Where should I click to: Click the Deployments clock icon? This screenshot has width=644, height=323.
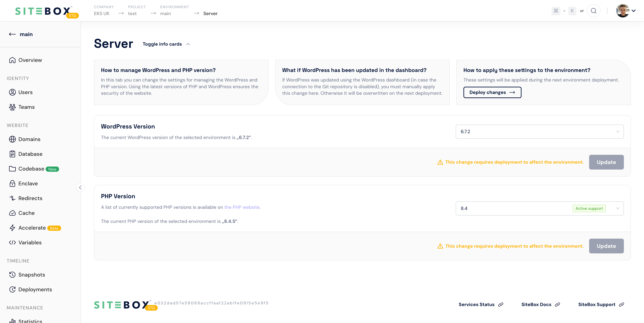pyautogui.click(x=12, y=289)
